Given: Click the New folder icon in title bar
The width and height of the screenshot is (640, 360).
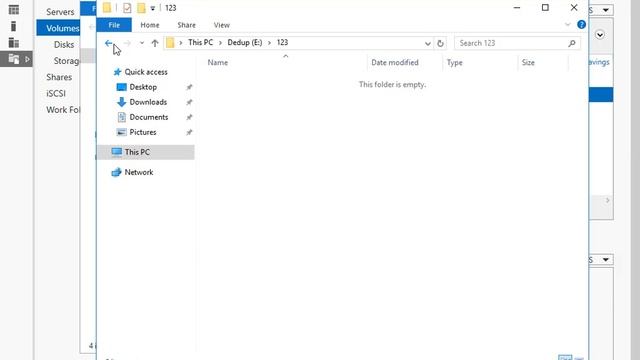Looking at the screenshot, I should [x=141, y=8].
